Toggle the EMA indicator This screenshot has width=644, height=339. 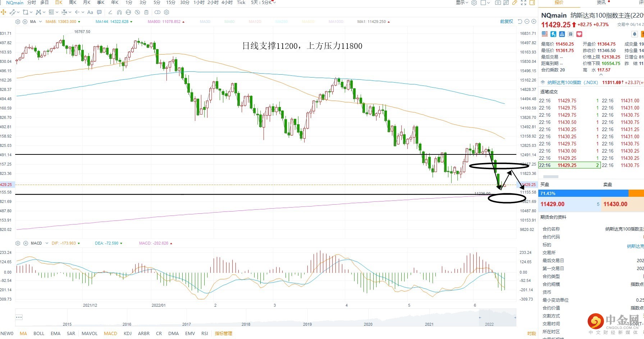pyautogui.click(x=55, y=333)
